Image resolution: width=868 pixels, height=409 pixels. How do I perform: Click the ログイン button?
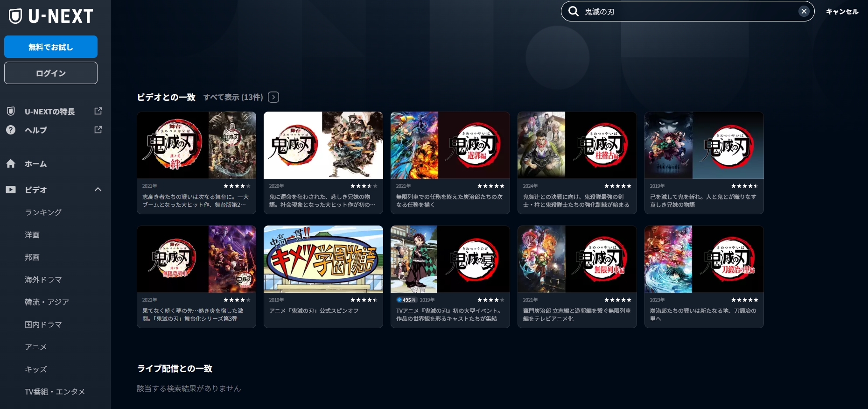(x=51, y=73)
